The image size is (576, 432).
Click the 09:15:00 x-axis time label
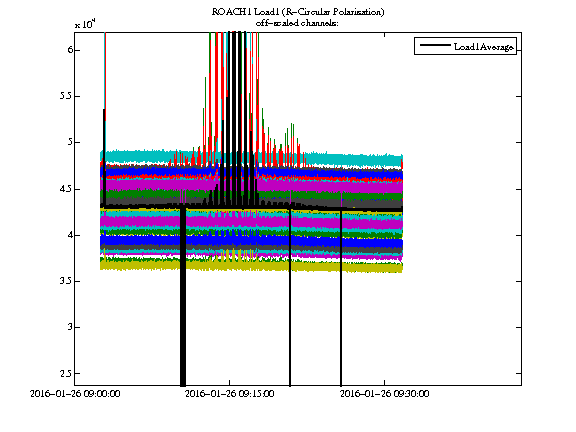pyautogui.click(x=230, y=394)
